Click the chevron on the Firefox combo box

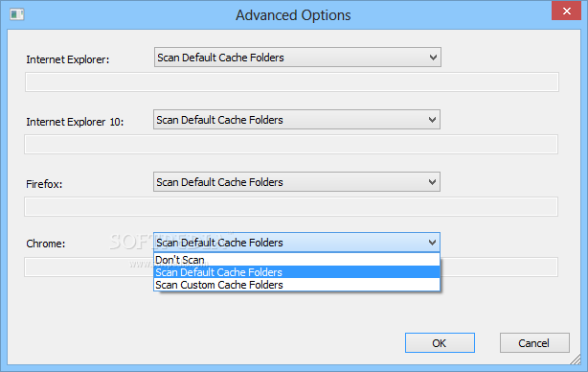coord(432,182)
